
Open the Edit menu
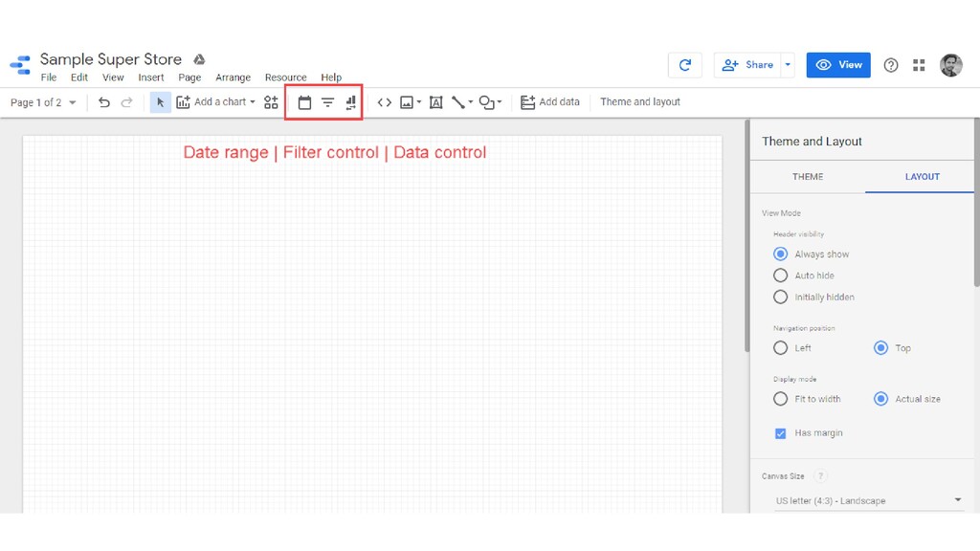(79, 77)
